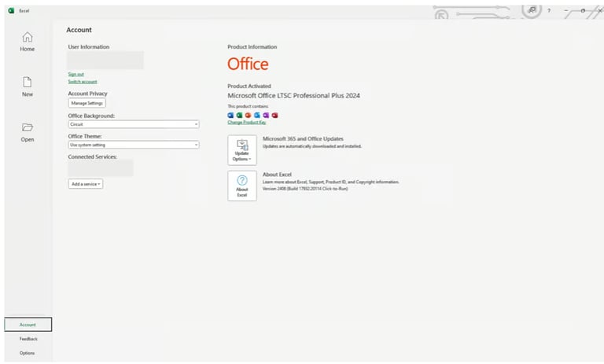Open Excel Options from the sidebar

coord(27,353)
